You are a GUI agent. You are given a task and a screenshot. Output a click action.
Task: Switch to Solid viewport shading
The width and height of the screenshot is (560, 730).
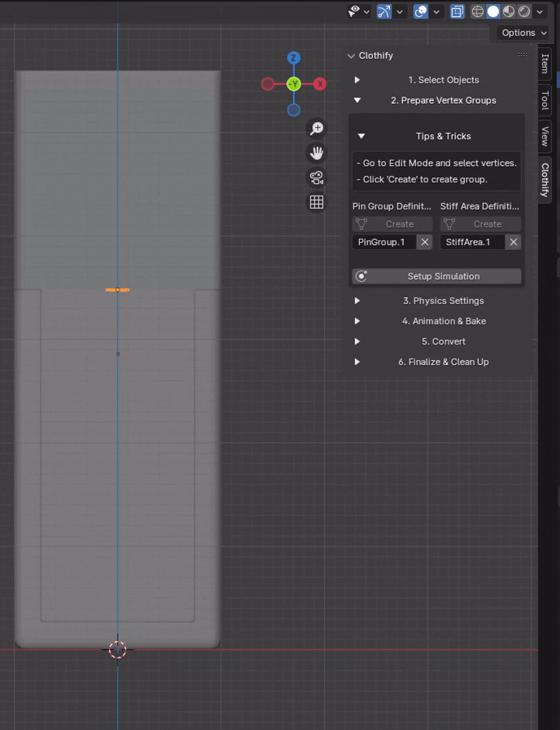493,12
